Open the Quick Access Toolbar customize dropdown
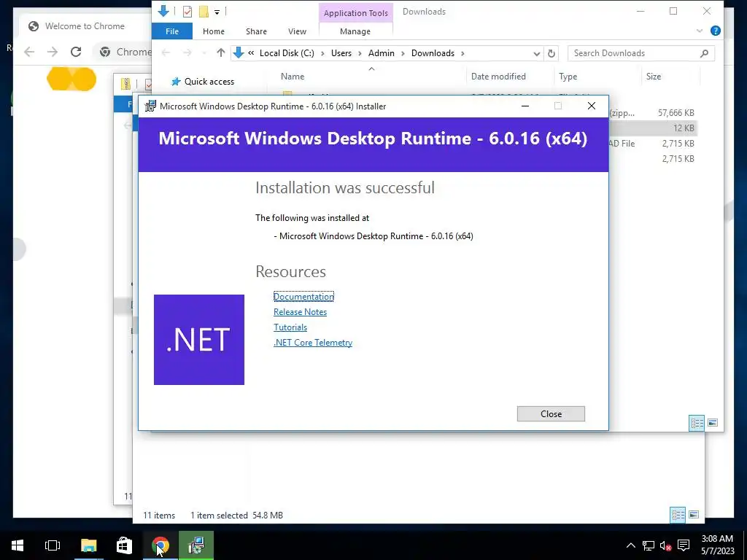 tap(217, 12)
